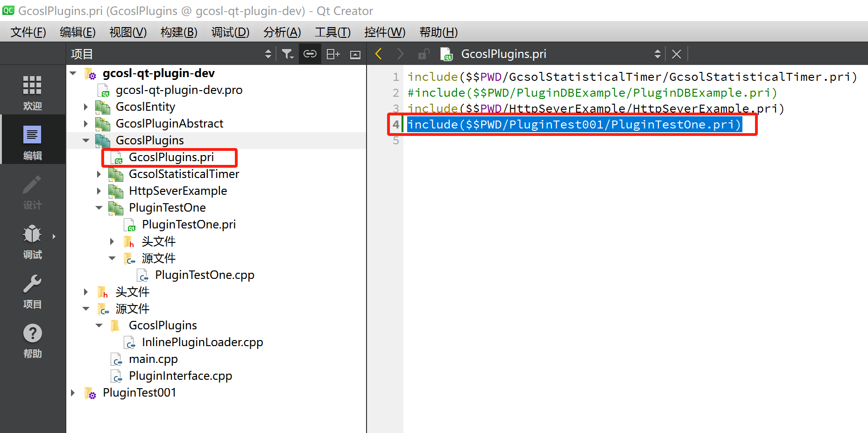Click the HttpSeverExample include line
Image resolution: width=868 pixels, height=433 pixels.
(x=596, y=108)
